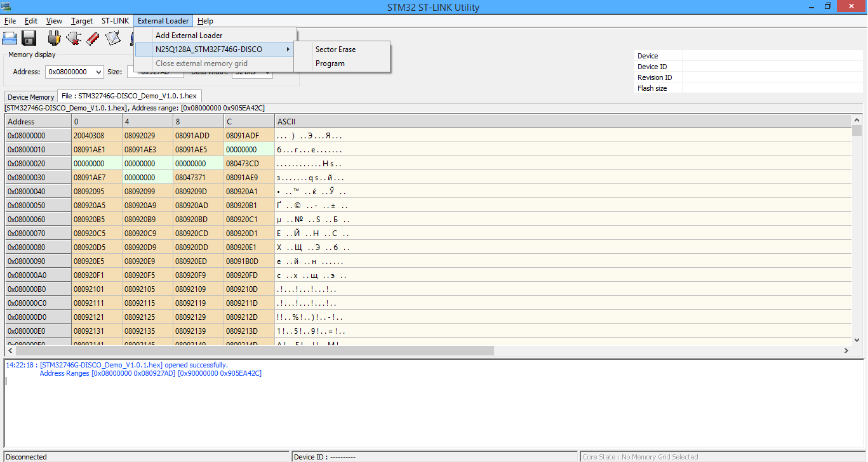Click the Address Ranges log line

150,373
